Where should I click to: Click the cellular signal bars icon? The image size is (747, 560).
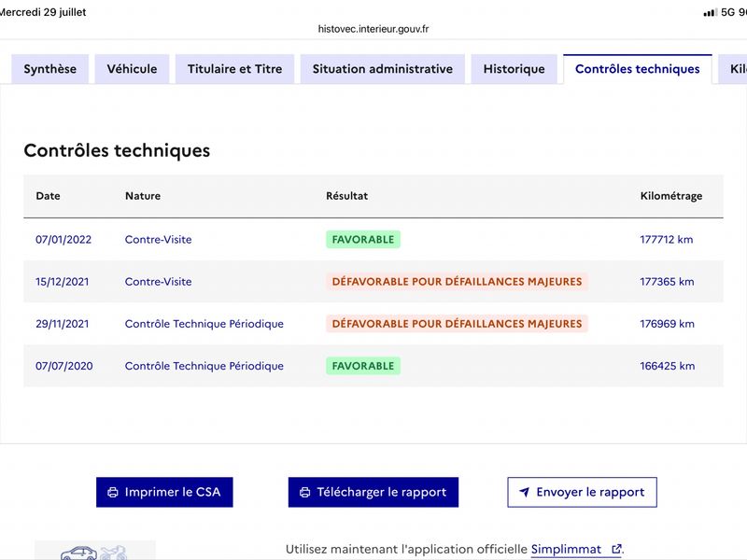click(710, 12)
